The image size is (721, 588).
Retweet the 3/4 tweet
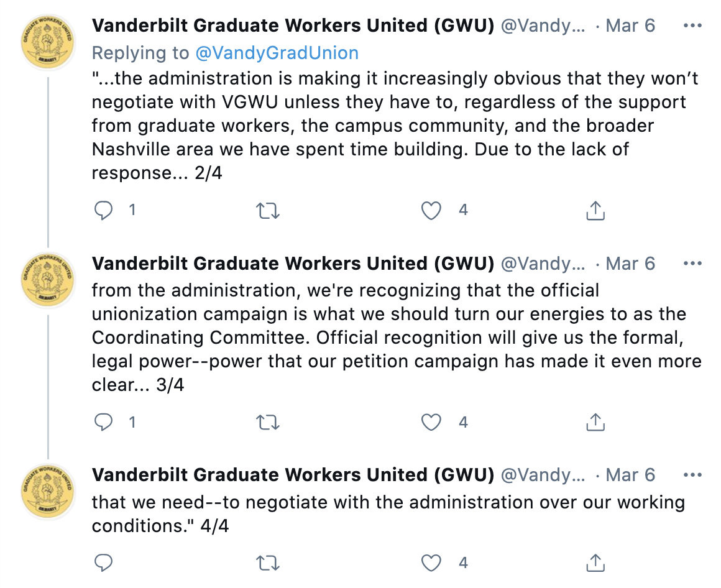(x=268, y=423)
